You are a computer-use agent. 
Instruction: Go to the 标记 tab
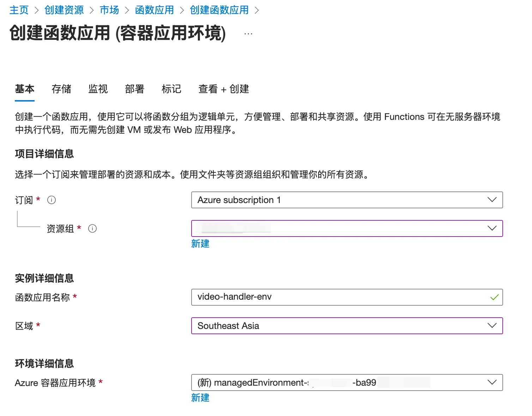pyautogui.click(x=171, y=89)
